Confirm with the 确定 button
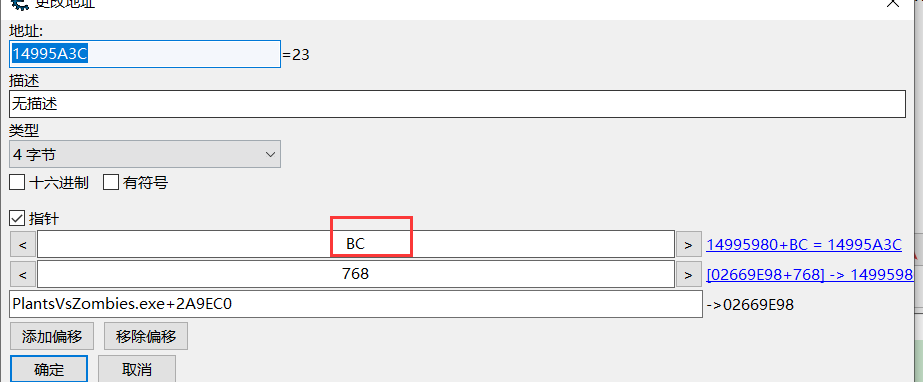This screenshot has height=382, width=923. (49, 369)
